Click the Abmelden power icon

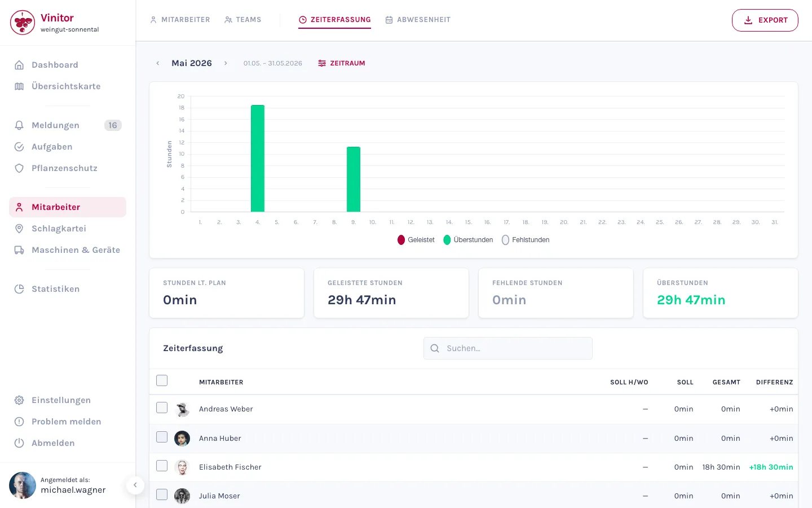[19, 443]
